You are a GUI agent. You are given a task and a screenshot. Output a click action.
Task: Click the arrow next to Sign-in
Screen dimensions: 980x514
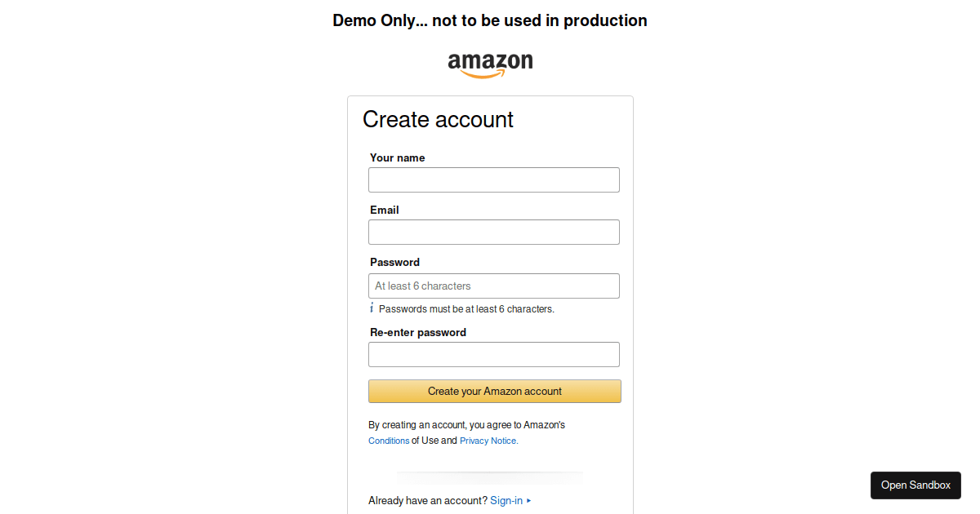529,500
